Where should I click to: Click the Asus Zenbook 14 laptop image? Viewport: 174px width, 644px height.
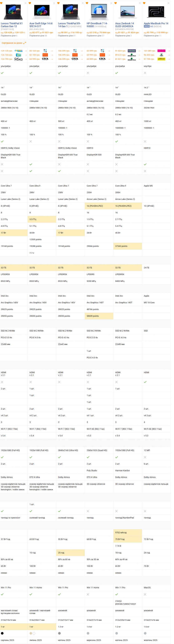(x=128, y=12)
